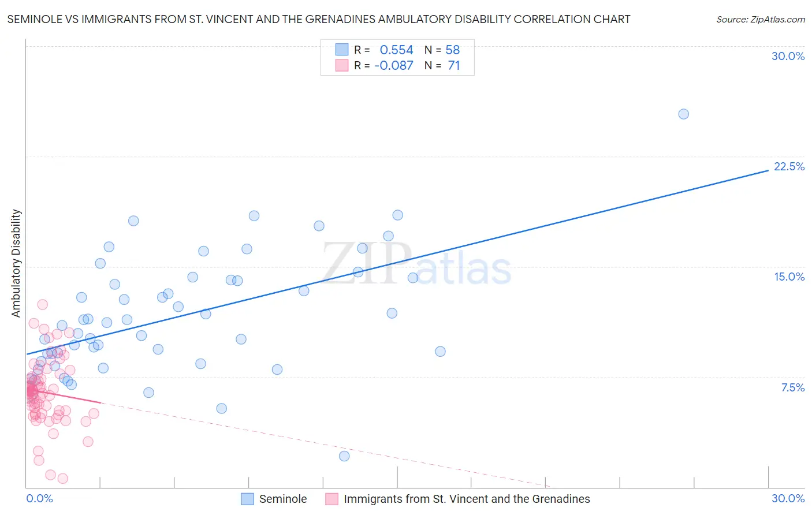Click the 22.5% y-axis tick label
This screenshot has height=515, width=812.
789,166
